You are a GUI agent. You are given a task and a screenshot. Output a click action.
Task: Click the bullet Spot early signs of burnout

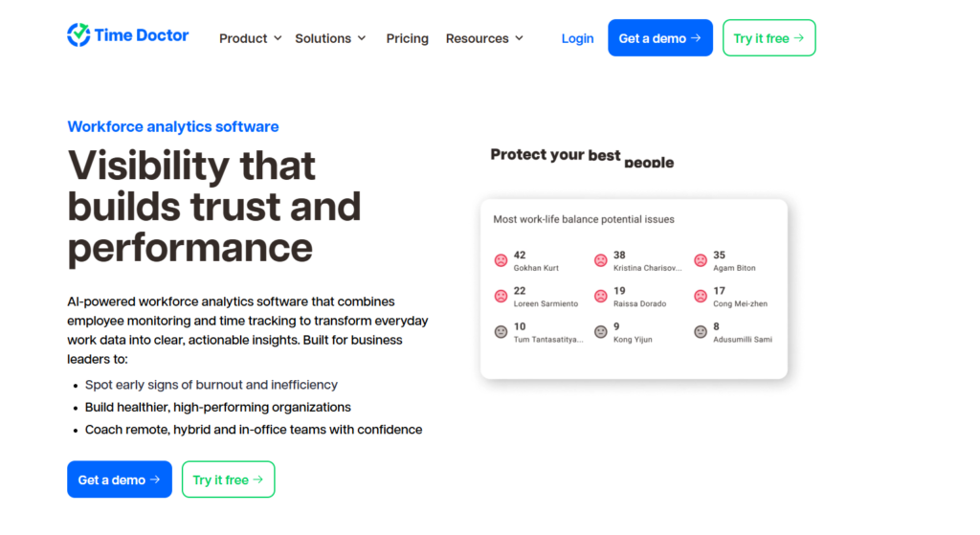[212, 385]
